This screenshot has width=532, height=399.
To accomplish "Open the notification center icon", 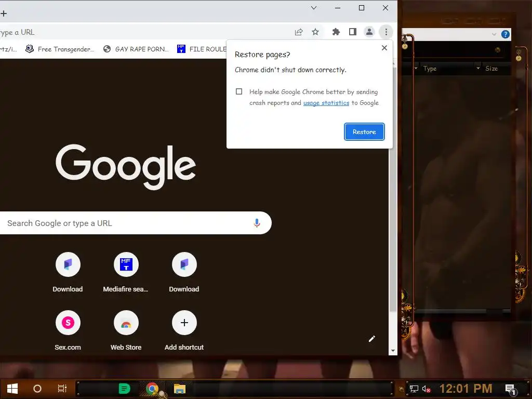I will (510, 389).
